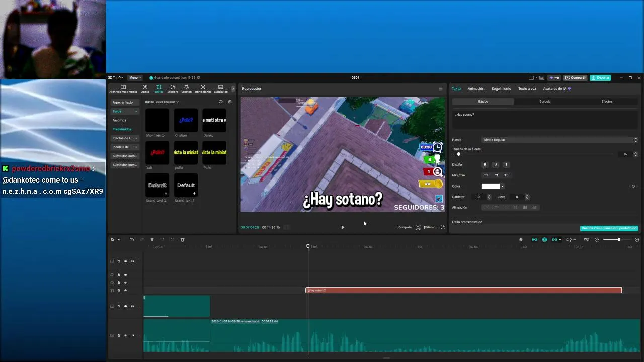Click the font size slider handle
This screenshot has width=644, height=362.
(458, 154)
